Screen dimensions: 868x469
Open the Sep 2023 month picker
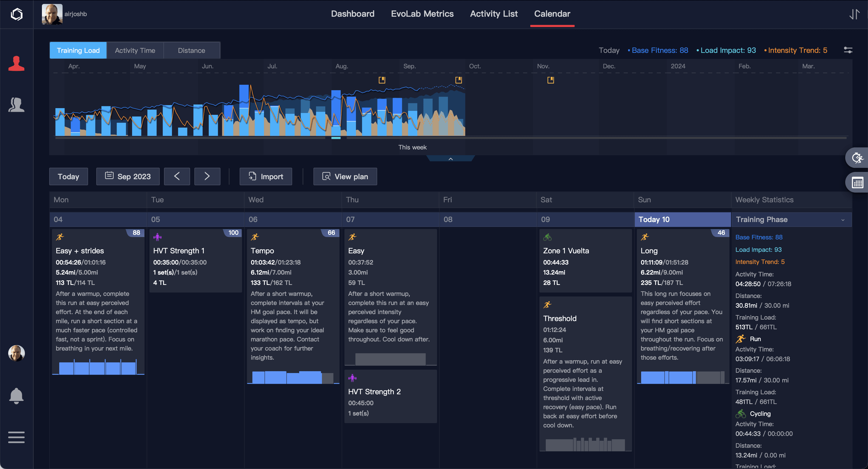pyautogui.click(x=128, y=176)
